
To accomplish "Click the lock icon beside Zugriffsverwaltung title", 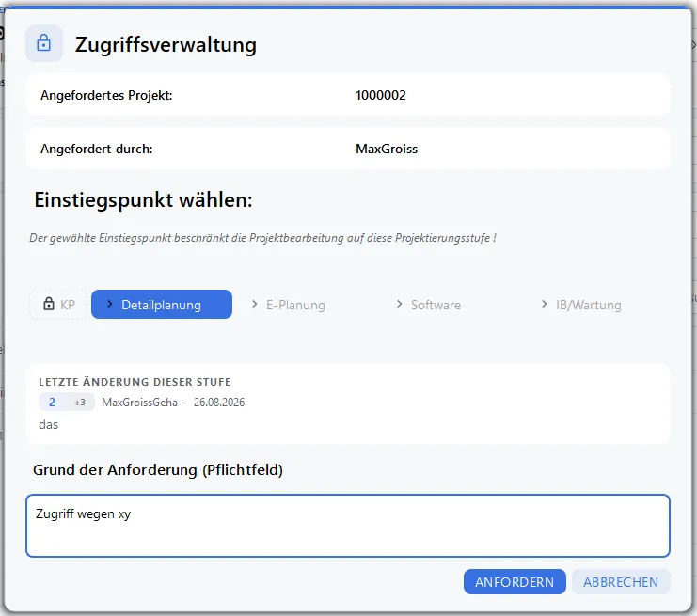I will (x=43, y=43).
